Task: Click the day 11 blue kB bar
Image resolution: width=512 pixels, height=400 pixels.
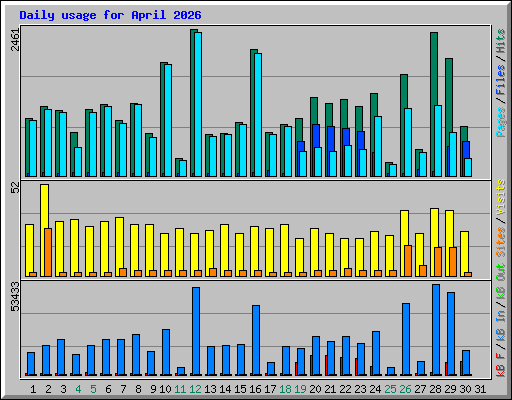Action: [x=181, y=371]
